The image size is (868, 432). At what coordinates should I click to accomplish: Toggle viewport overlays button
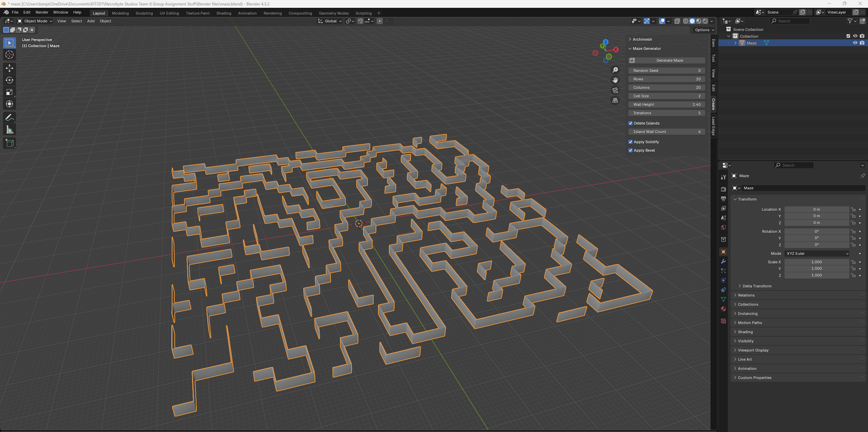tap(662, 21)
